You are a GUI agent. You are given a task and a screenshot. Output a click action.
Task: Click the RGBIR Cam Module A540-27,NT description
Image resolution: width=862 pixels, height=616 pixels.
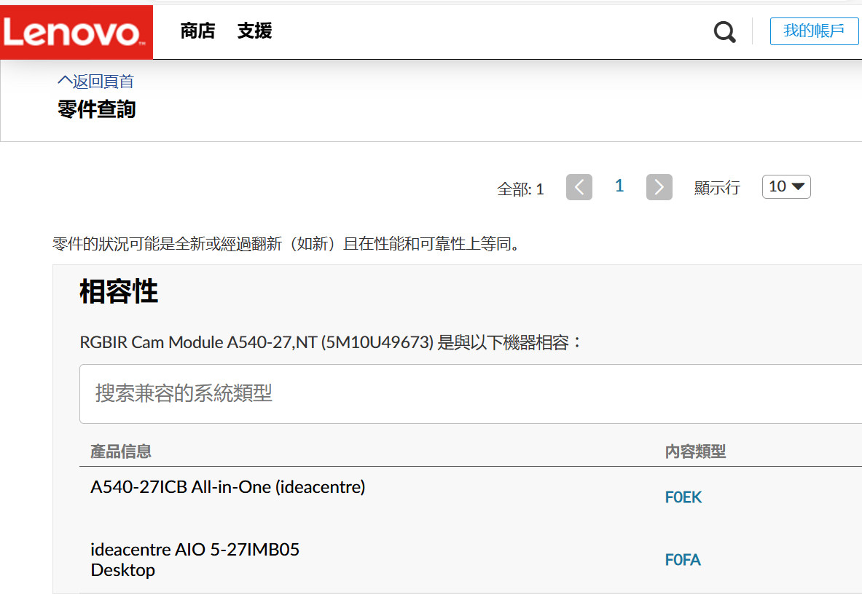[x=331, y=342]
